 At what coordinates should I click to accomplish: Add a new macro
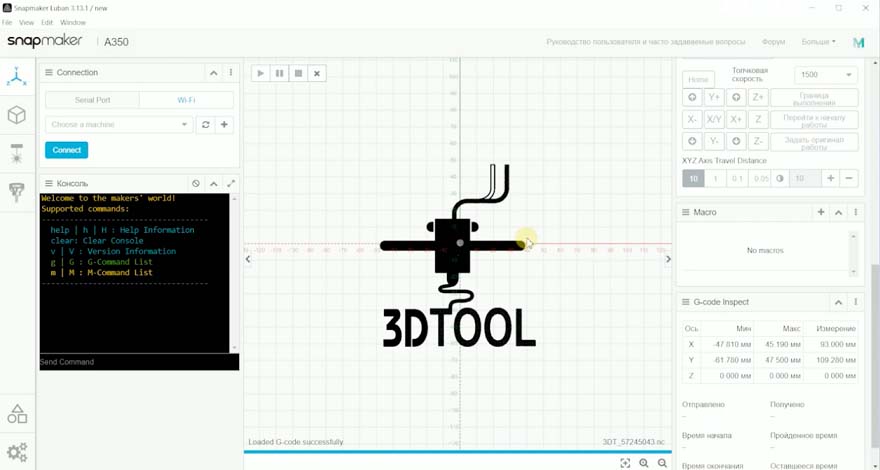point(821,212)
